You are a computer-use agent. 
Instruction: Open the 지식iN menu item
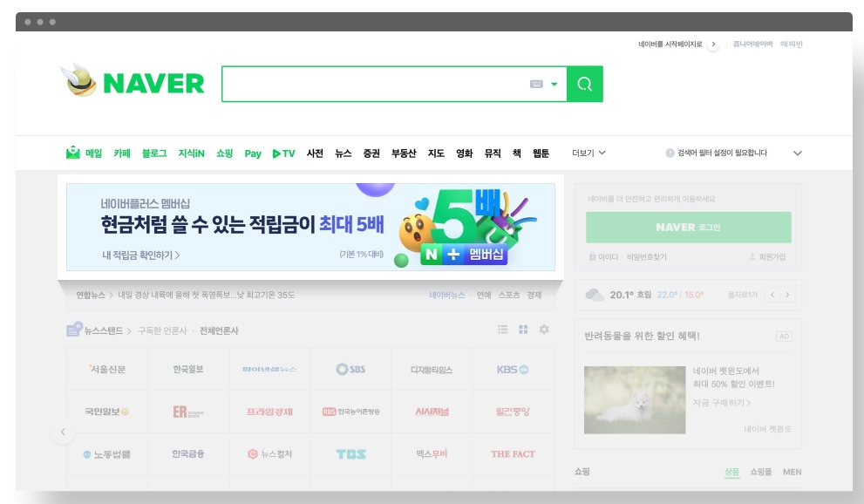click(191, 153)
